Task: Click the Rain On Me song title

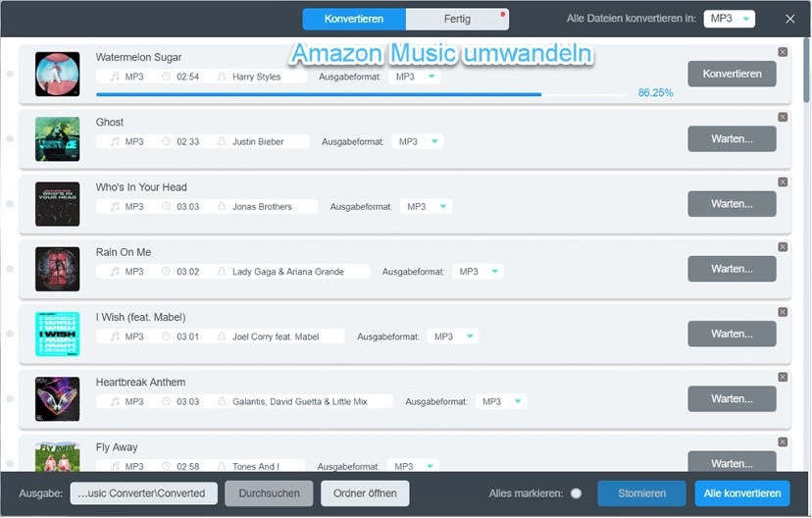Action: click(124, 252)
